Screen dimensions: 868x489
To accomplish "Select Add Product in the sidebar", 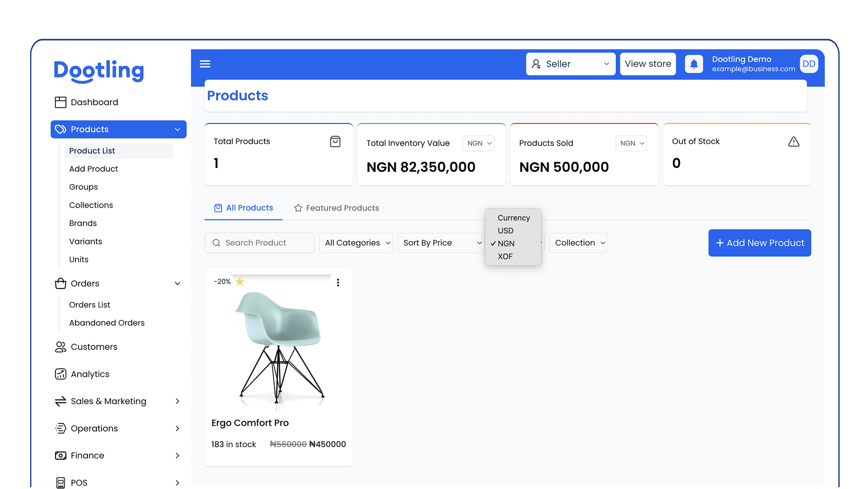I will [93, 169].
